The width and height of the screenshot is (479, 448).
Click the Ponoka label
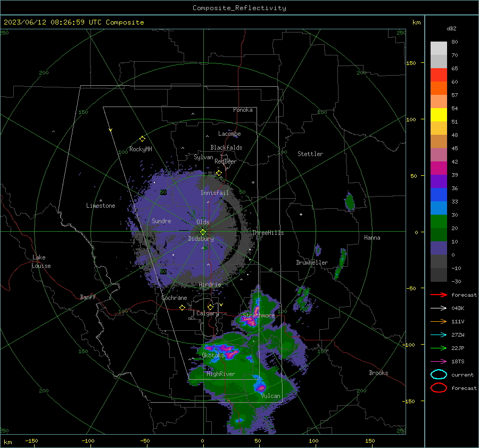pyautogui.click(x=243, y=110)
